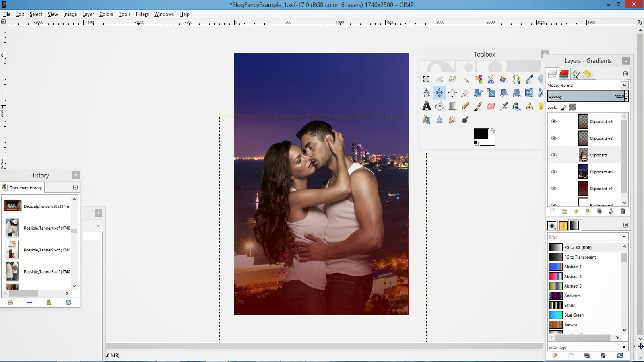
Task: Open the Layer menu
Action: pyautogui.click(x=88, y=14)
